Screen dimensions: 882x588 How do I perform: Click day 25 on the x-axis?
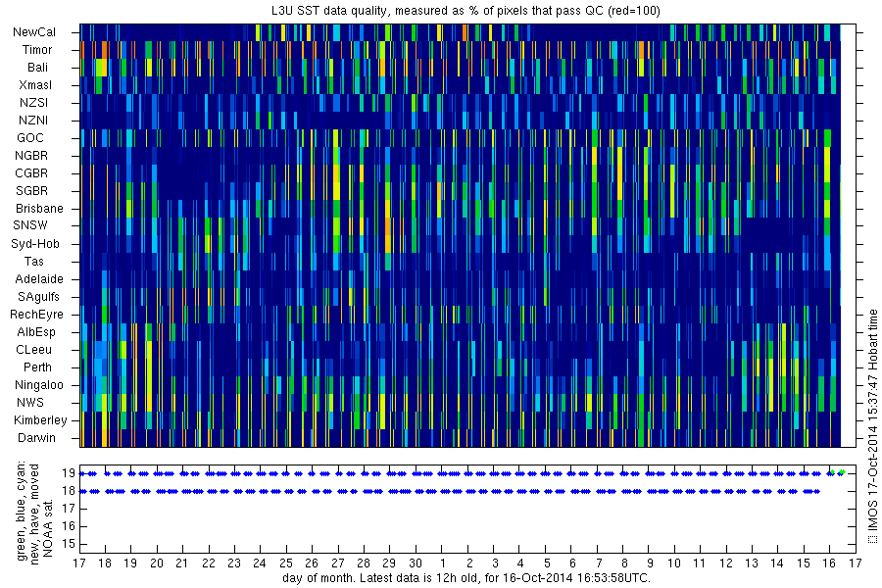pyautogui.click(x=286, y=563)
